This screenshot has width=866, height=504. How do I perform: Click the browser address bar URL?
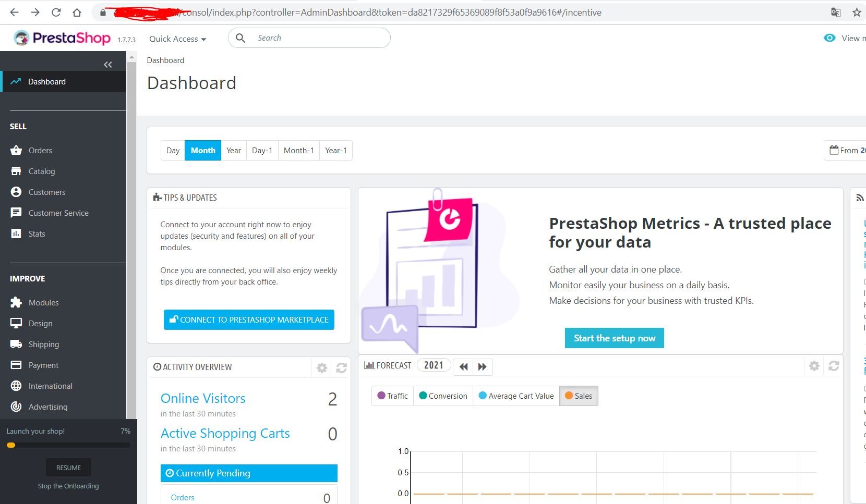point(391,12)
